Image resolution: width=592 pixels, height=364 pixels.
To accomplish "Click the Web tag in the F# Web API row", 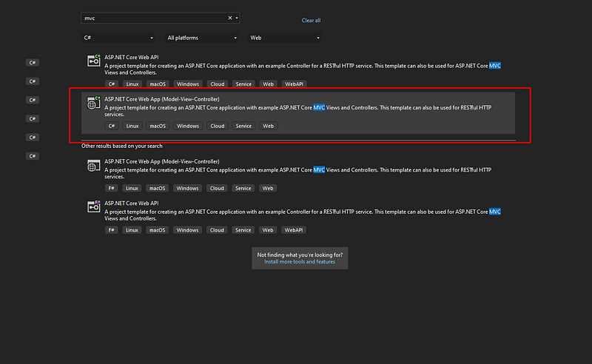I will coord(268,230).
